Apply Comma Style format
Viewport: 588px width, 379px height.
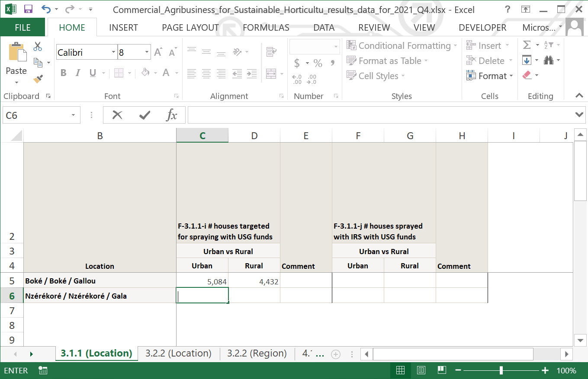coord(333,64)
